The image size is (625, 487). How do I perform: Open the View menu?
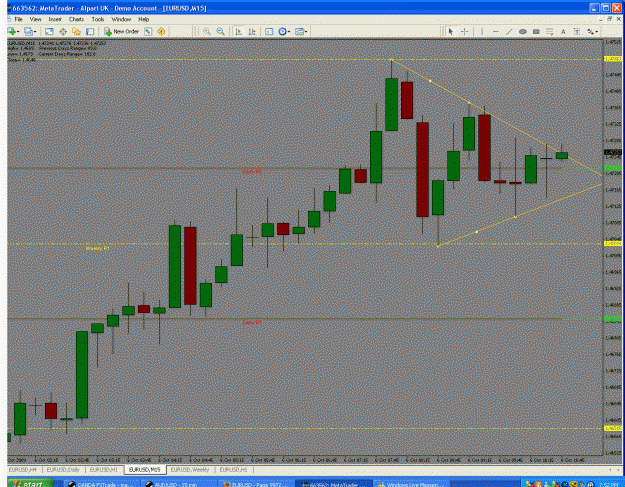35,19
